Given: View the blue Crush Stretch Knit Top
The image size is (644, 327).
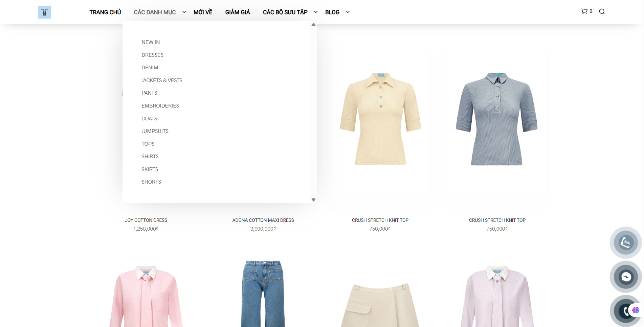Looking at the screenshot, I should (x=497, y=119).
